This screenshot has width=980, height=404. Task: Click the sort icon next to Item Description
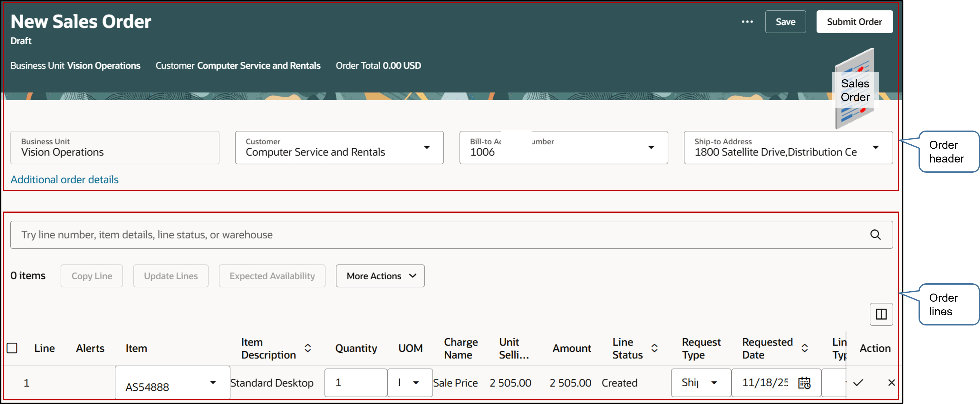coord(308,348)
